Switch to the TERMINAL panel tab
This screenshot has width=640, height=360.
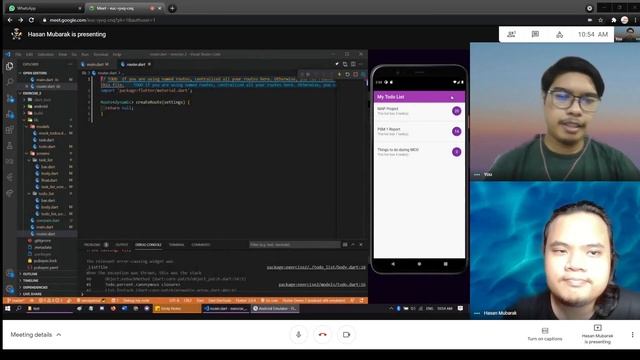coord(176,244)
